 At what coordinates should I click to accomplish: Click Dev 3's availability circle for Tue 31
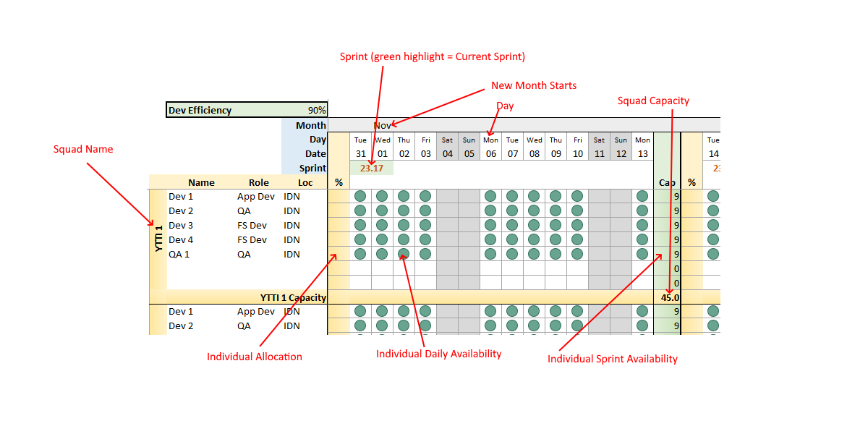pyautogui.click(x=360, y=225)
